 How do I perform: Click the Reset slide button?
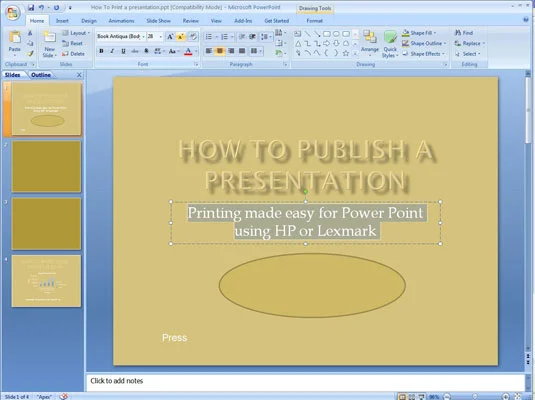coord(72,43)
